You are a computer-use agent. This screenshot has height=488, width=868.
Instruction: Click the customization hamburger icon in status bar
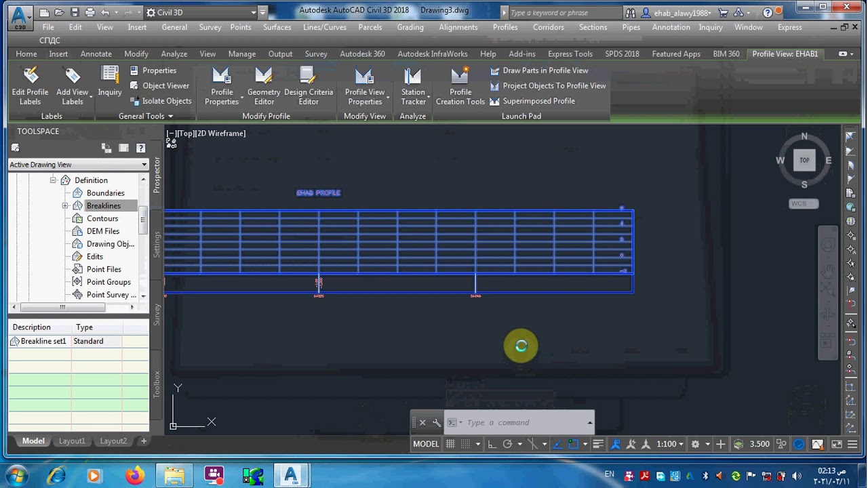pyautogui.click(x=852, y=444)
